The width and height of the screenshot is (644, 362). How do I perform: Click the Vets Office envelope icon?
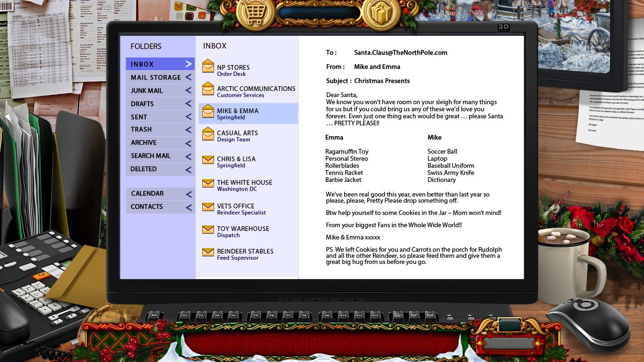[x=208, y=207]
